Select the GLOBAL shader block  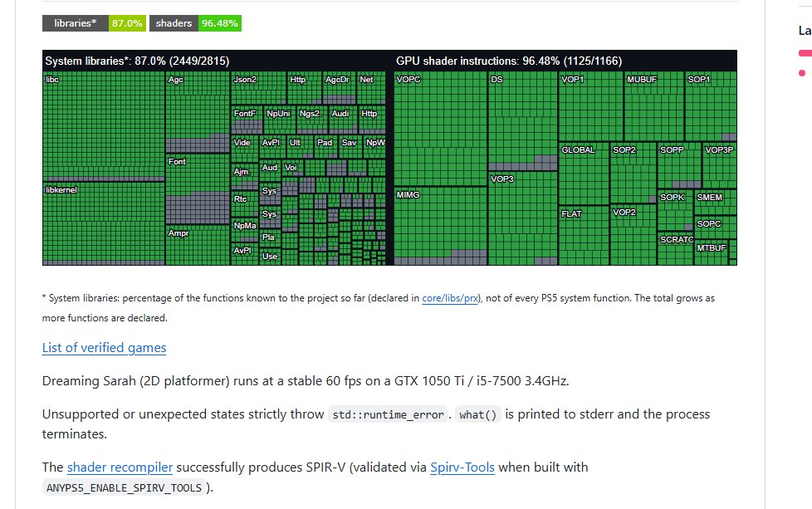tap(584, 174)
